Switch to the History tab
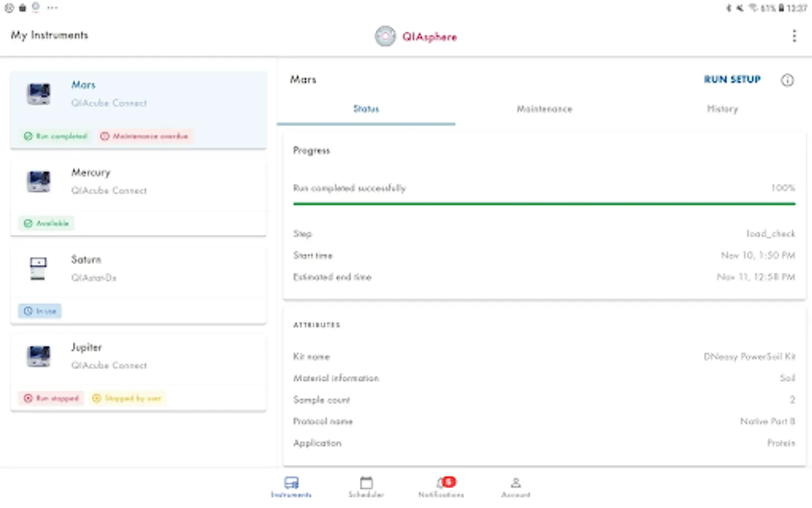The image size is (812, 508). click(x=722, y=109)
